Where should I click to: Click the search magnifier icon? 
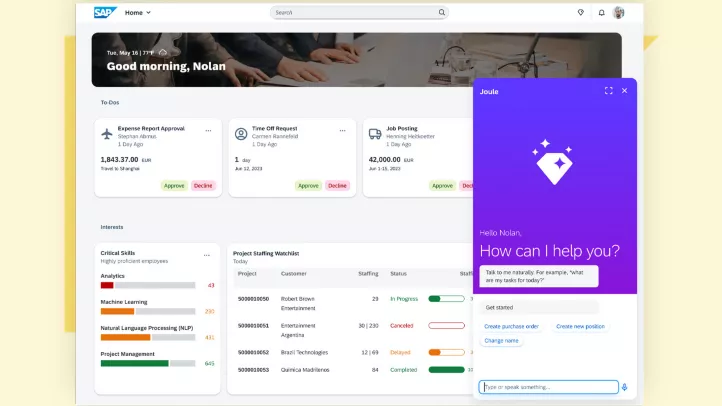click(441, 13)
